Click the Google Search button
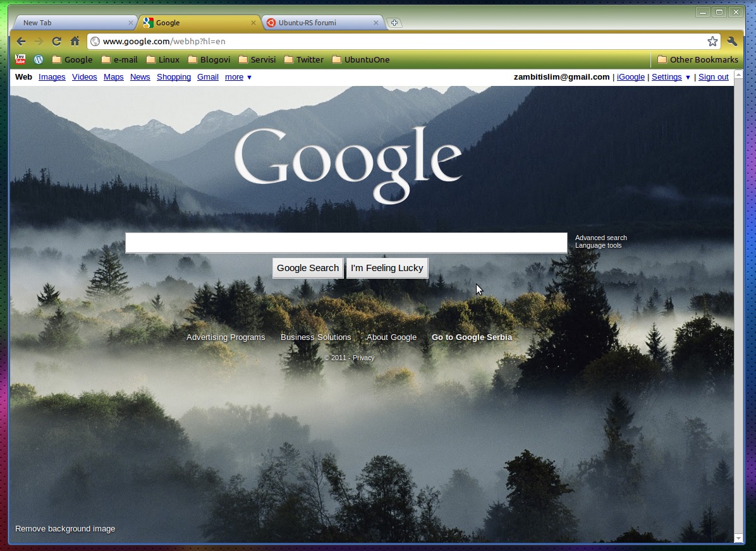756x551 pixels. click(308, 268)
